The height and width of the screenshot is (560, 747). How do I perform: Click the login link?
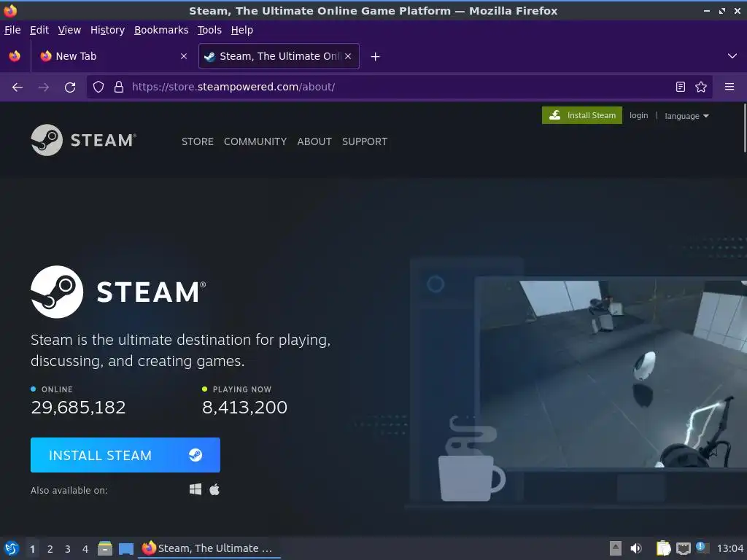(638, 115)
